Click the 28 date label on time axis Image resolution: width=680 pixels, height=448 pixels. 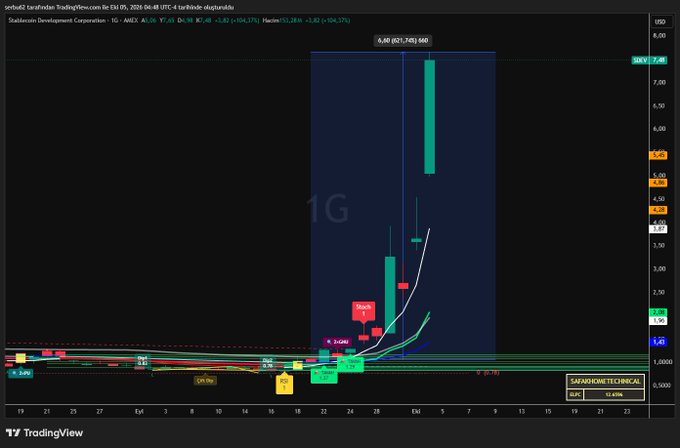(x=376, y=412)
